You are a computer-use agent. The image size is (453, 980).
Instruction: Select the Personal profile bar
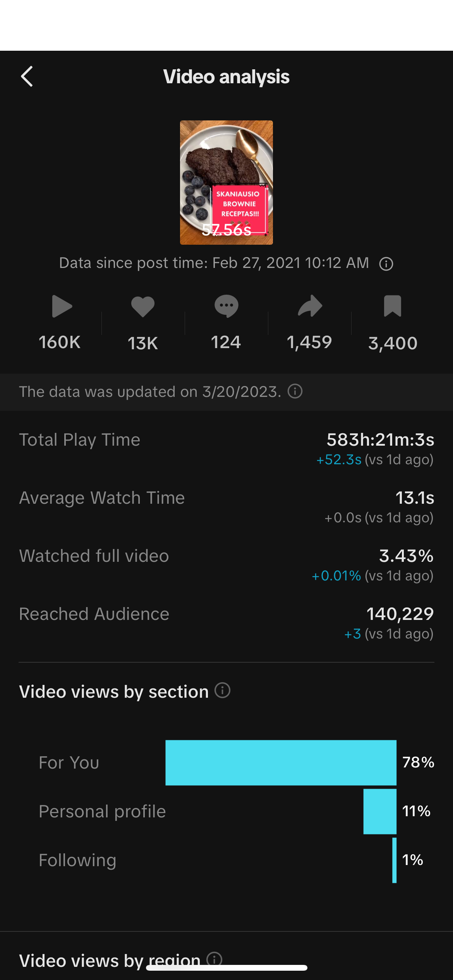[x=380, y=811]
